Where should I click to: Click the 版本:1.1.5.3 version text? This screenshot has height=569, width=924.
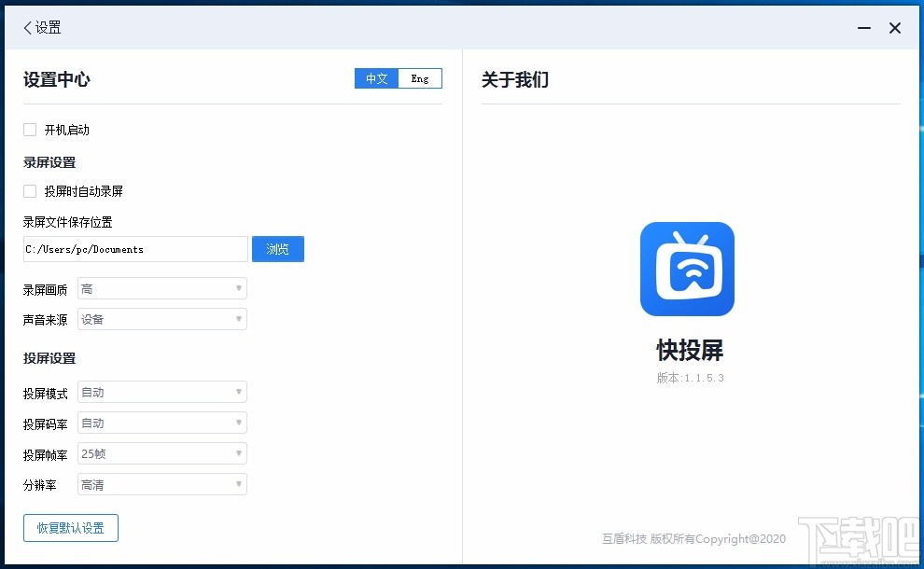click(x=690, y=378)
